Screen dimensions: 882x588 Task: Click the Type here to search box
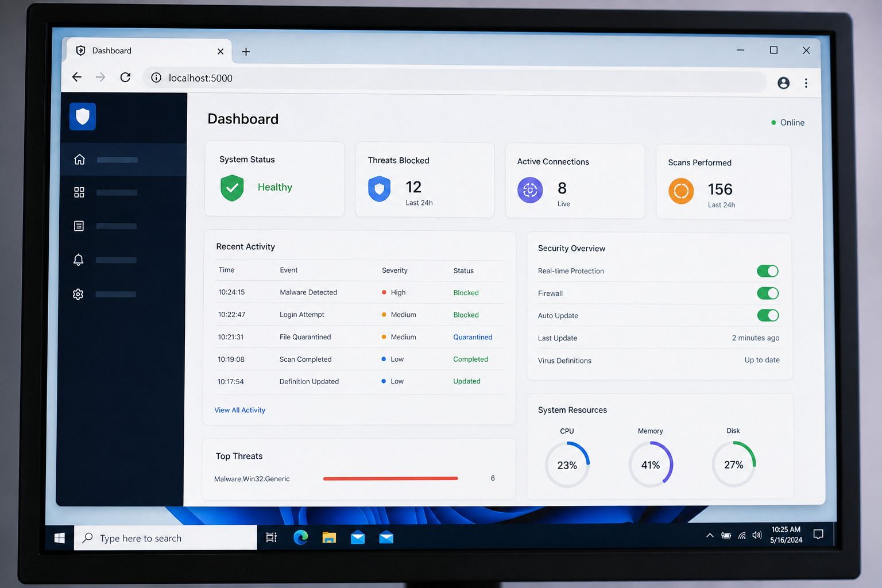165,538
